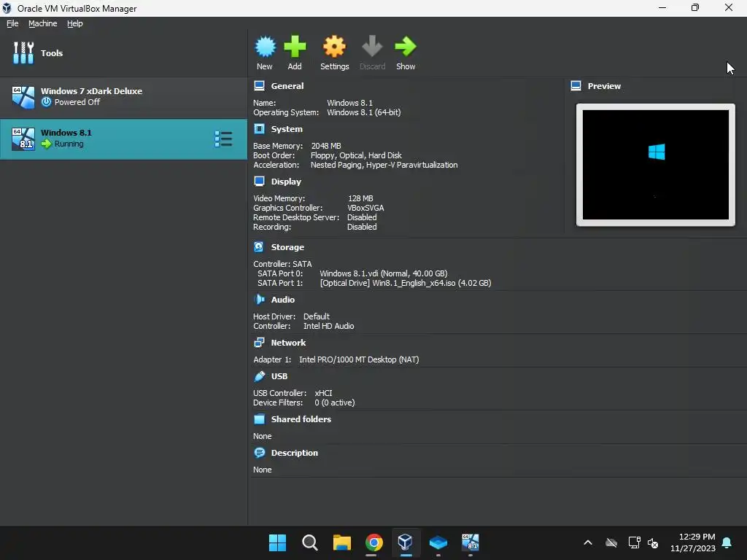Click the Description section header
The height and width of the screenshot is (560, 747).
295,453
